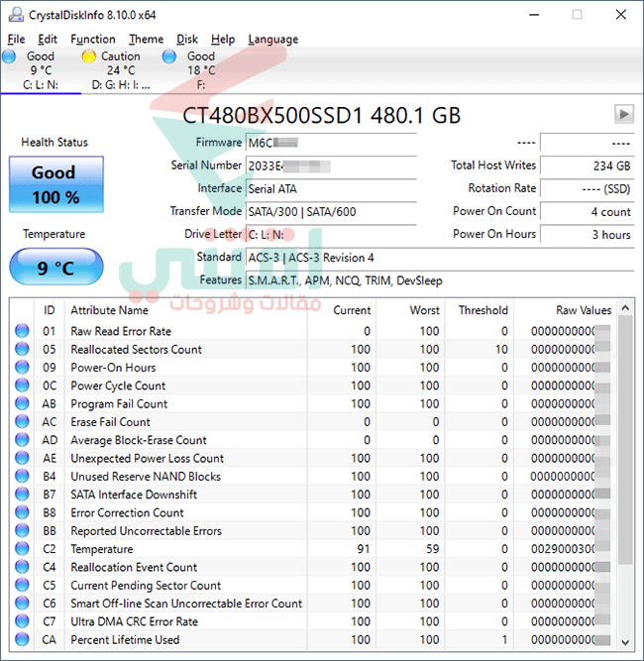Screen dimensions: 644x661
Task: Click the Good 100 % health status button
Action: tap(56, 184)
